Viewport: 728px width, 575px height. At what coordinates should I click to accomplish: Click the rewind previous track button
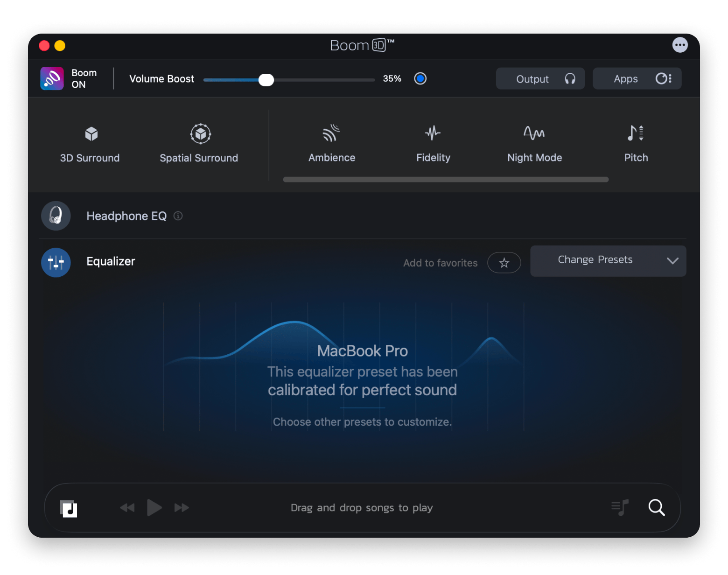(x=127, y=507)
